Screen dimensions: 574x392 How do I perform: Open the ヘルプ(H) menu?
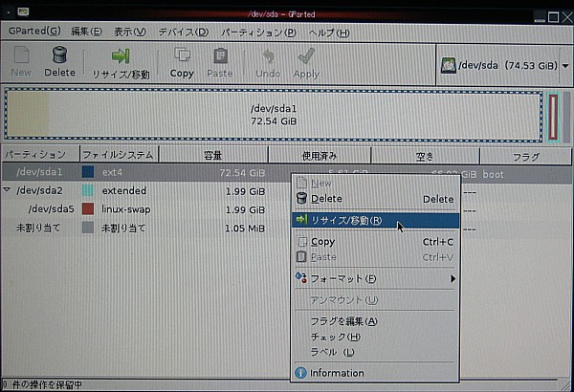tap(329, 33)
